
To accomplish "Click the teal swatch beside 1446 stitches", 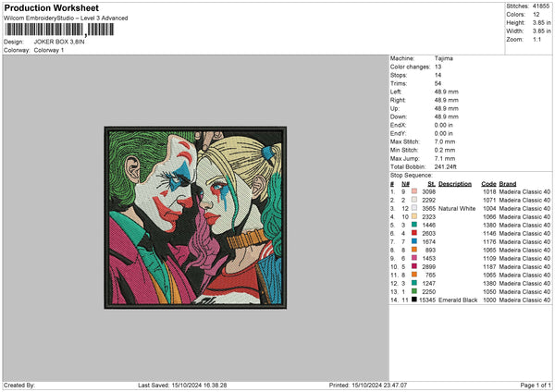I will (414, 225).
